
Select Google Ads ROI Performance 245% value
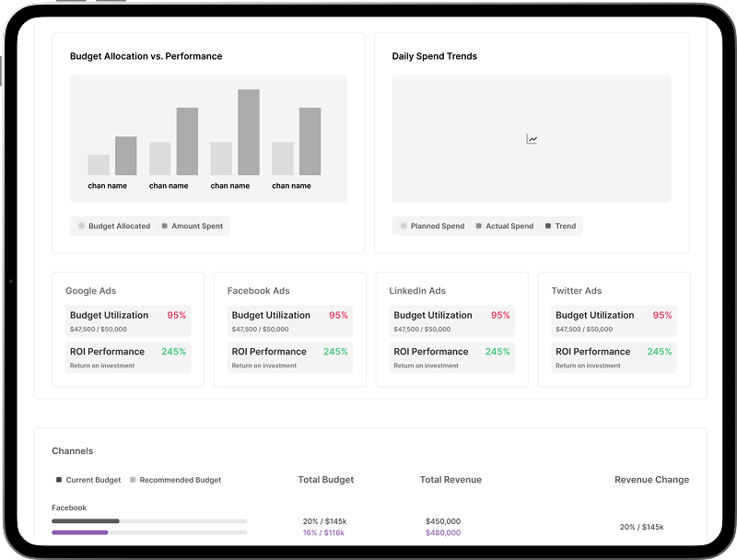coord(174,352)
